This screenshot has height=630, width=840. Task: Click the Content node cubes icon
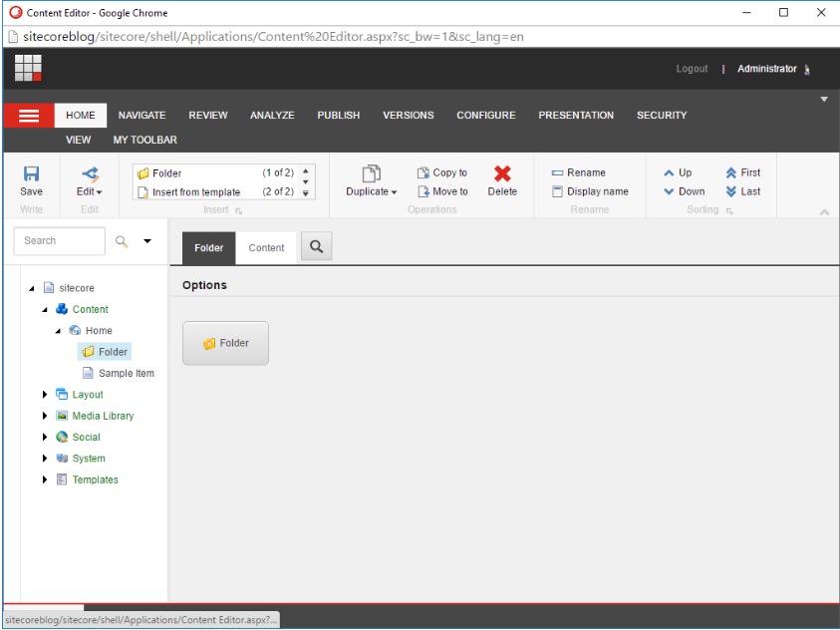[62, 309]
